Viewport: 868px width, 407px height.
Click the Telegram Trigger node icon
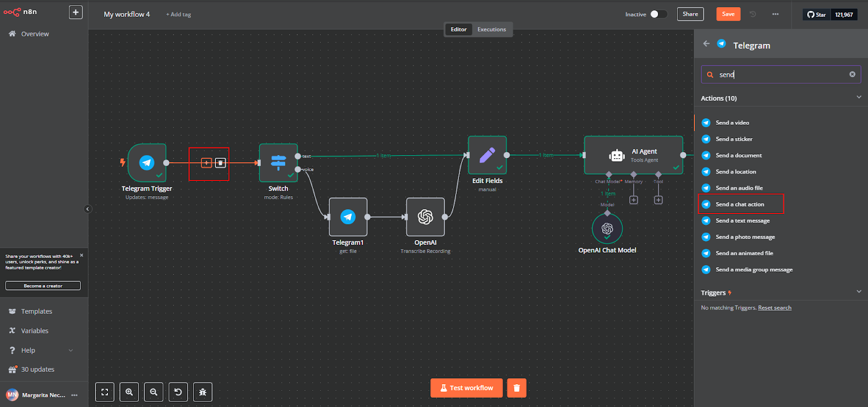147,163
